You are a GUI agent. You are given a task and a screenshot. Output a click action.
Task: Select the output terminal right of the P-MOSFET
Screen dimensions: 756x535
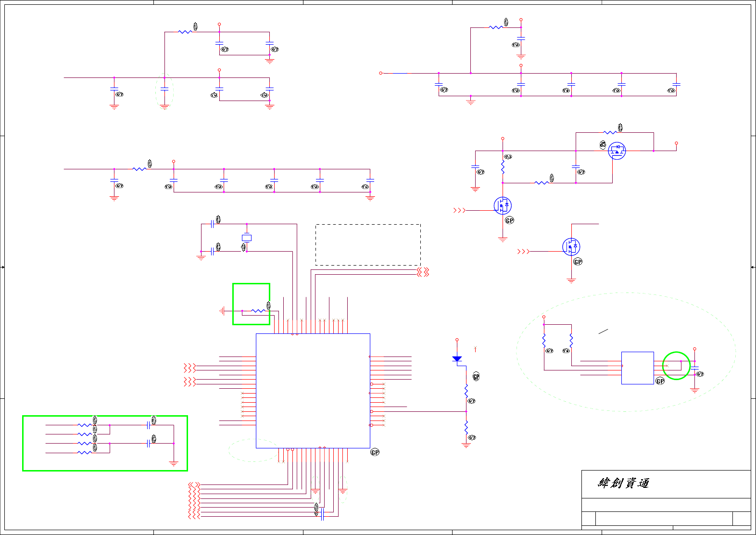coord(676,143)
